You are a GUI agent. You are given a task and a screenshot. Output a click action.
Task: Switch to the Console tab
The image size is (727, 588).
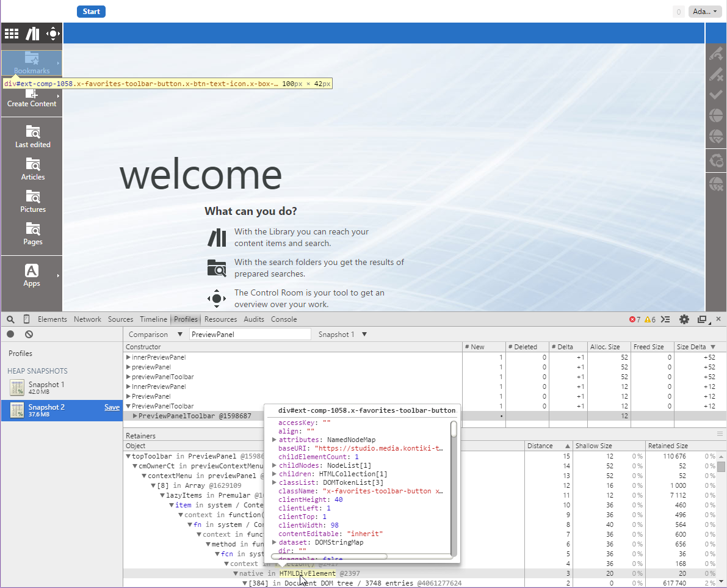[x=283, y=319]
